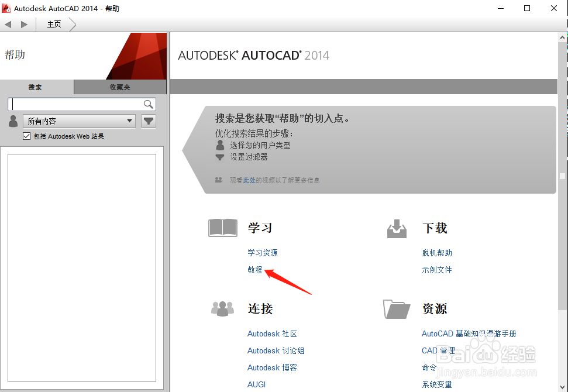This screenshot has height=392, width=568.
Task: Click the 学习 book icon
Action: [x=223, y=228]
